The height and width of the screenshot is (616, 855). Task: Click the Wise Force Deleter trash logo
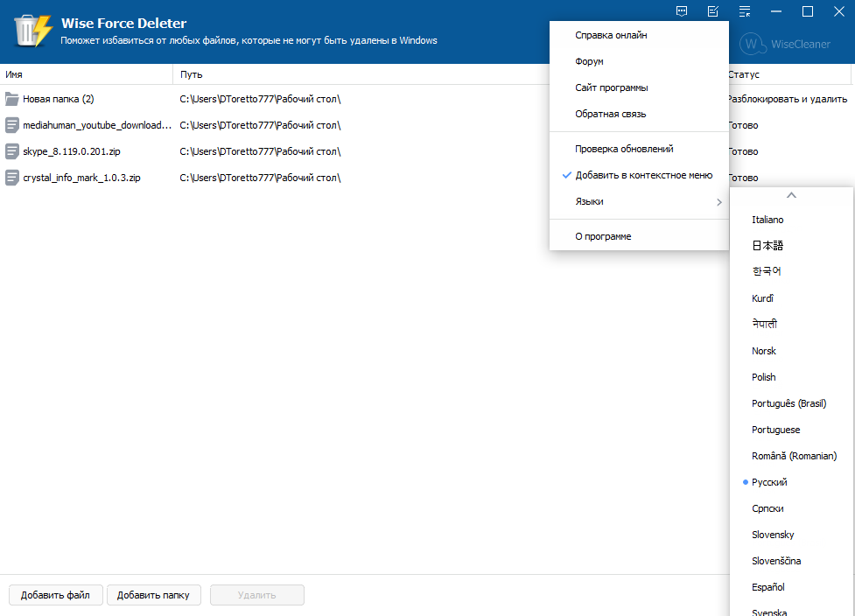(32, 31)
